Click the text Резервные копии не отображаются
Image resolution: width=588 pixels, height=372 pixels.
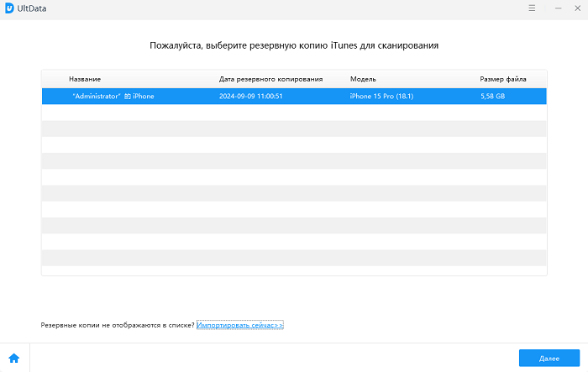(x=118, y=324)
